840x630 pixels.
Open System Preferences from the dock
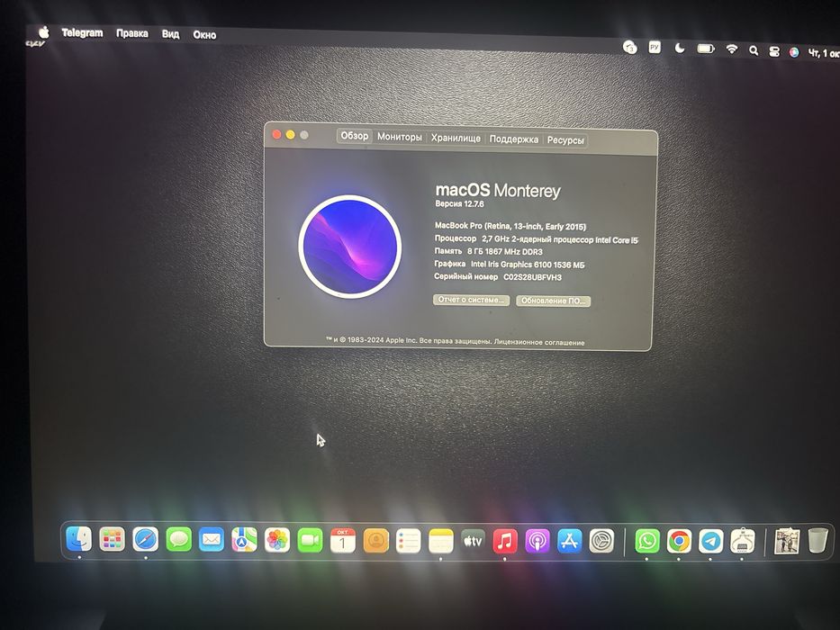[601, 542]
